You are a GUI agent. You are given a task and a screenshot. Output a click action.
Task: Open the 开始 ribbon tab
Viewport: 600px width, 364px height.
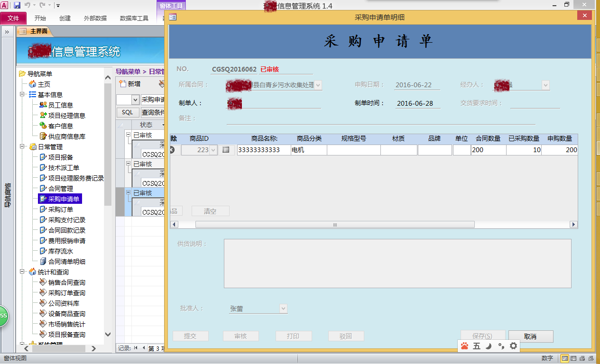tap(40, 18)
